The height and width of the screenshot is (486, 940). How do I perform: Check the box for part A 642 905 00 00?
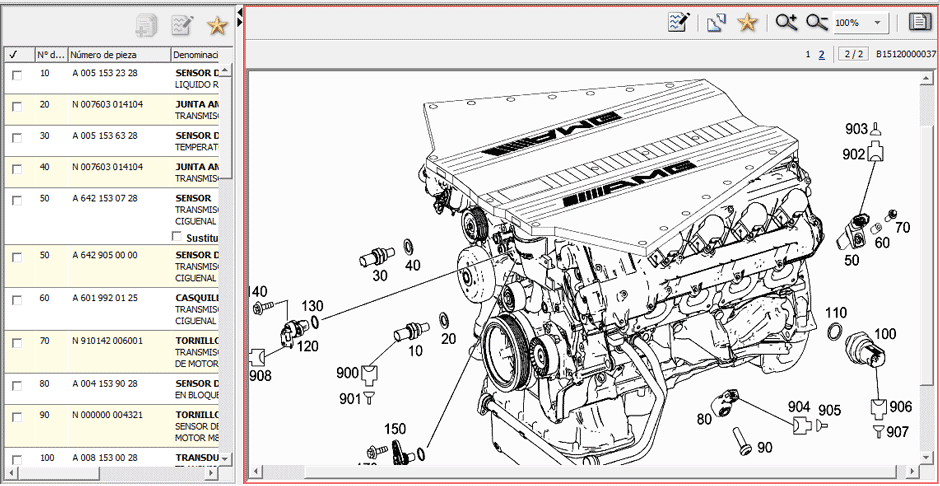[x=17, y=257]
